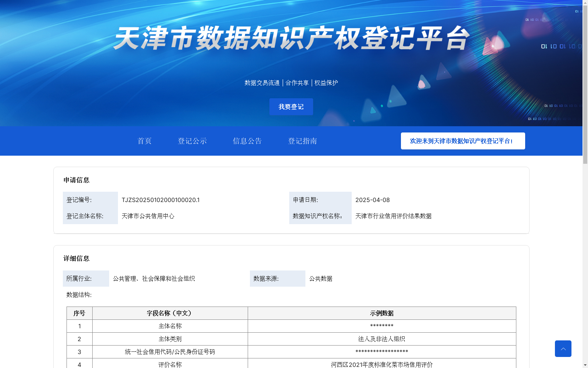This screenshot has width=588, height=368.
Task: Click the 申请日期 label
Action: pyautogui.click(x=305, y=200)
